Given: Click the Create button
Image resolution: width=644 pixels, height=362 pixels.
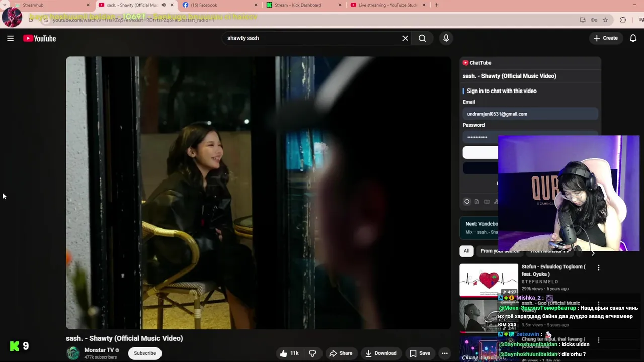Looking at the screenshot, I should click(605, 38).
